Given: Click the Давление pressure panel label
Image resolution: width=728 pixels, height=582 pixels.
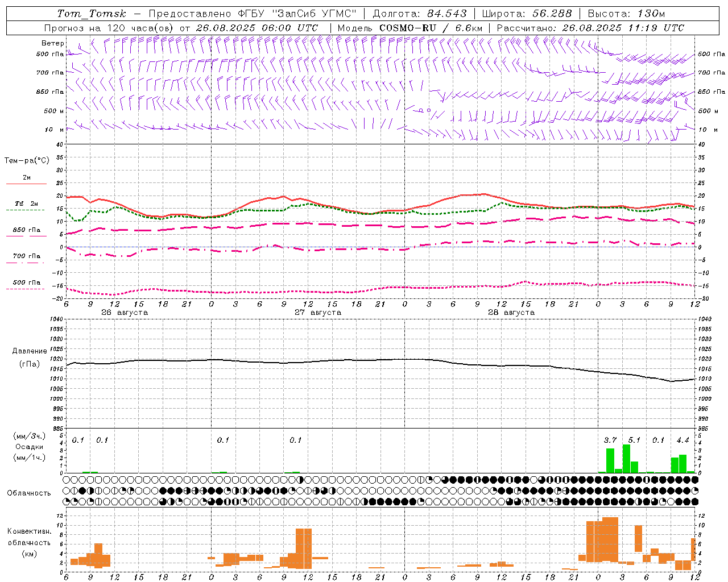Looking at the screenshot, I should [30, 351].
